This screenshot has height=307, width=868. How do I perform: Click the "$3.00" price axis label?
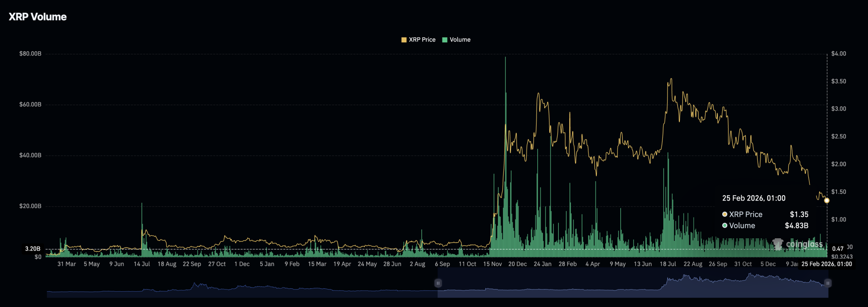coord(838,109)
